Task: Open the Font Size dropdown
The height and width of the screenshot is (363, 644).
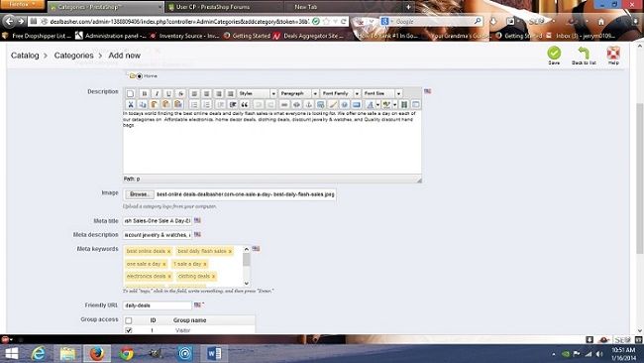Action: [382, 94]
